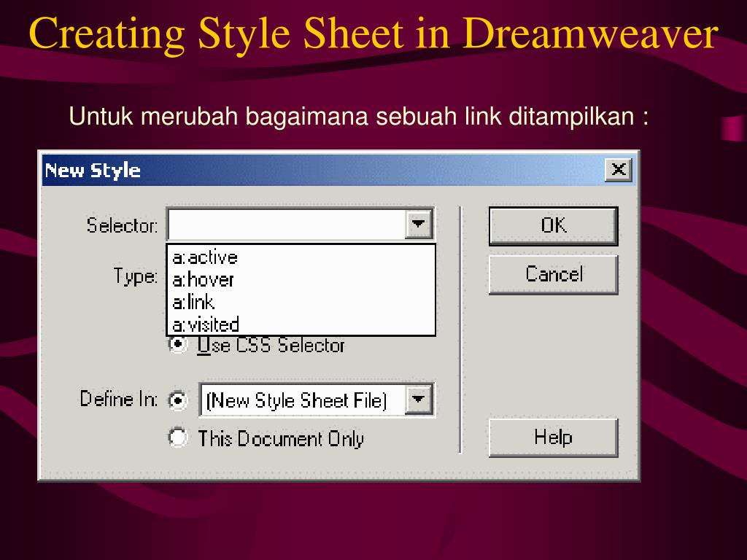Click the Type: label
Image resolution: width=747 pixels, height=560 pixels.
tap(135, 276)
